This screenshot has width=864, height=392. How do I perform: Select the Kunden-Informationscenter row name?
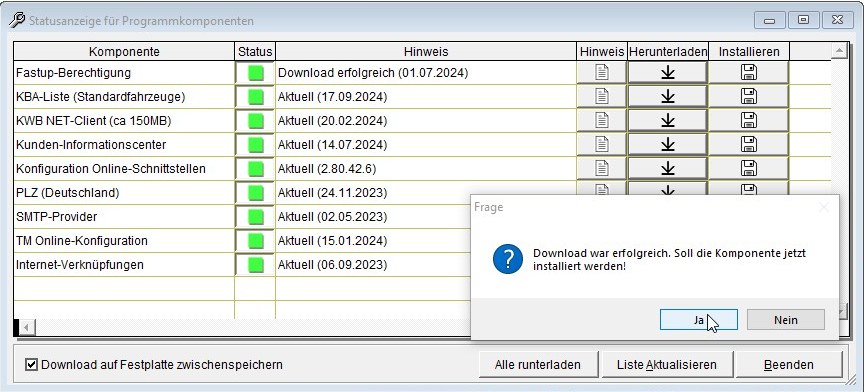pyautogui.click(x=91, y=145)
